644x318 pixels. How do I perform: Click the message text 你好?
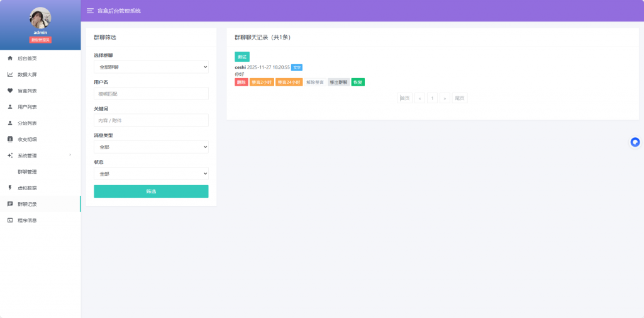pos(239,74)
